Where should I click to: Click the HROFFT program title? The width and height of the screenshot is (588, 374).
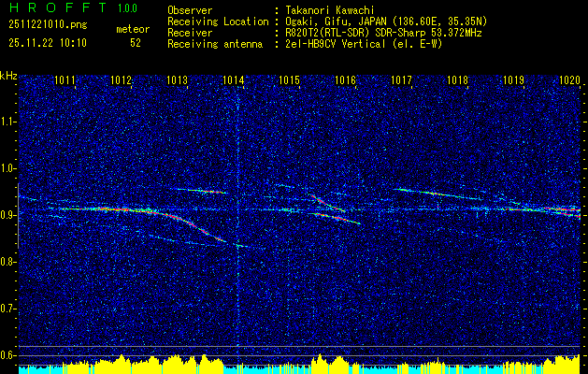58,7
